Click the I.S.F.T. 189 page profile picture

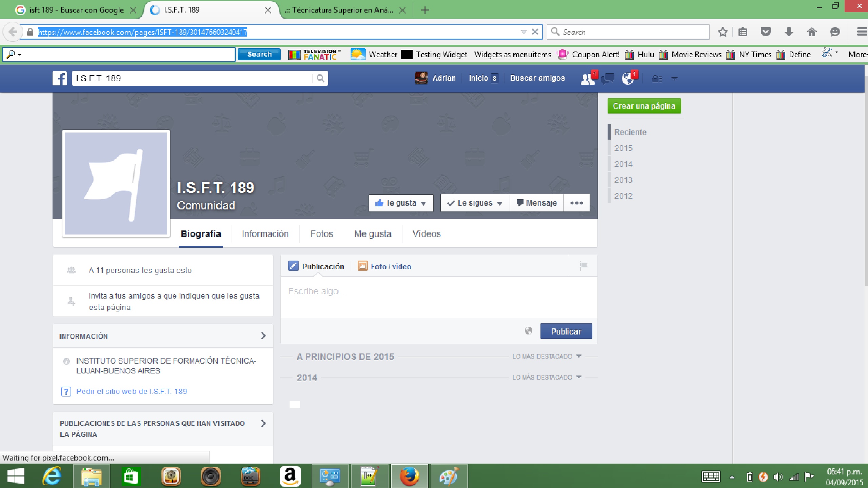116,183
